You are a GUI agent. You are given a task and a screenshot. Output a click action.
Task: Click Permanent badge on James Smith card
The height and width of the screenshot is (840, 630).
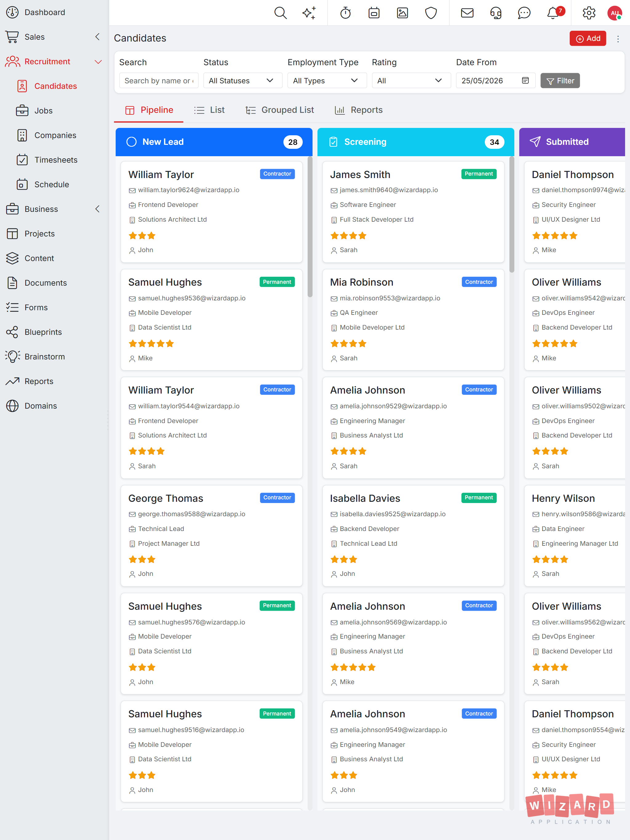coord(479,174)
